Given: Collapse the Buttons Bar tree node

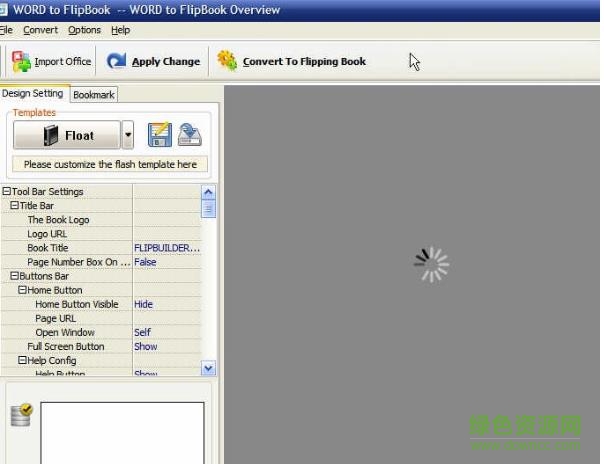Looking at the screenshot, I should pos(15,276).
